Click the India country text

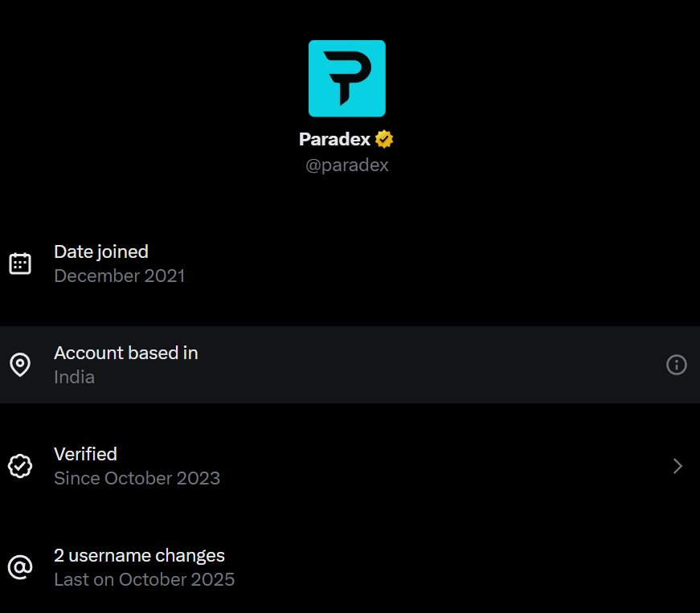[x=74, y=378]
